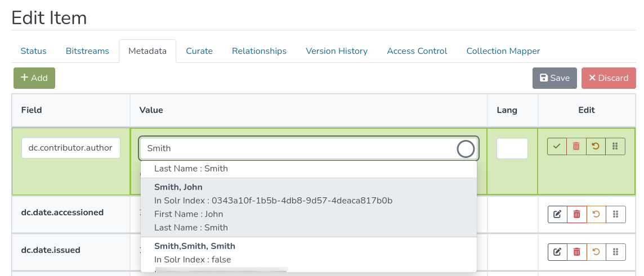Go to the Access Control tab

point(417,51)
